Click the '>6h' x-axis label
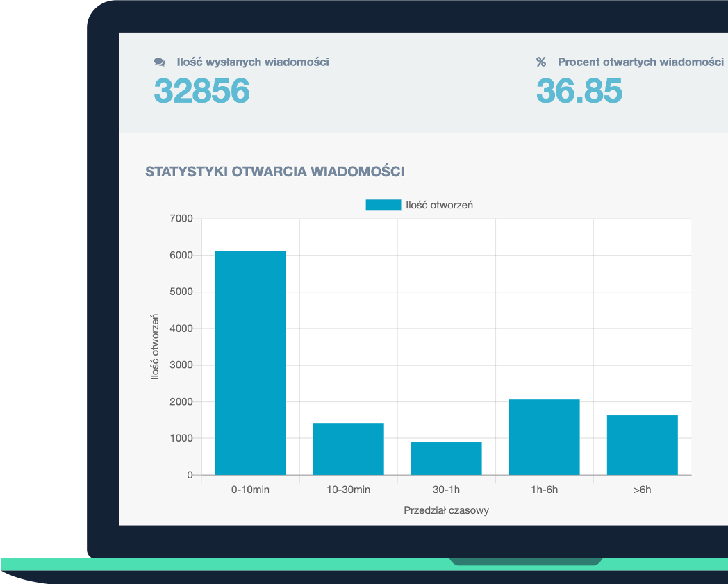The height and width of the screenshot is (584, 728). (x=642, y=490)
